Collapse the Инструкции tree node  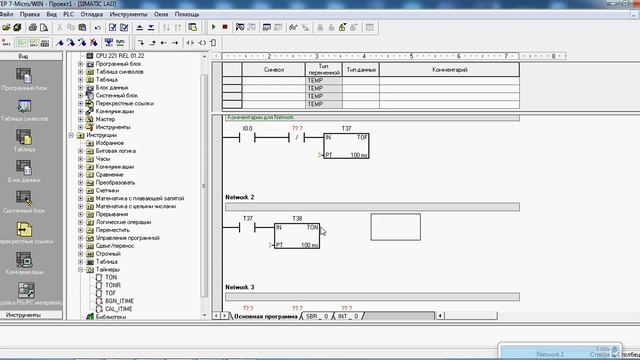click(x=71, y=135)
